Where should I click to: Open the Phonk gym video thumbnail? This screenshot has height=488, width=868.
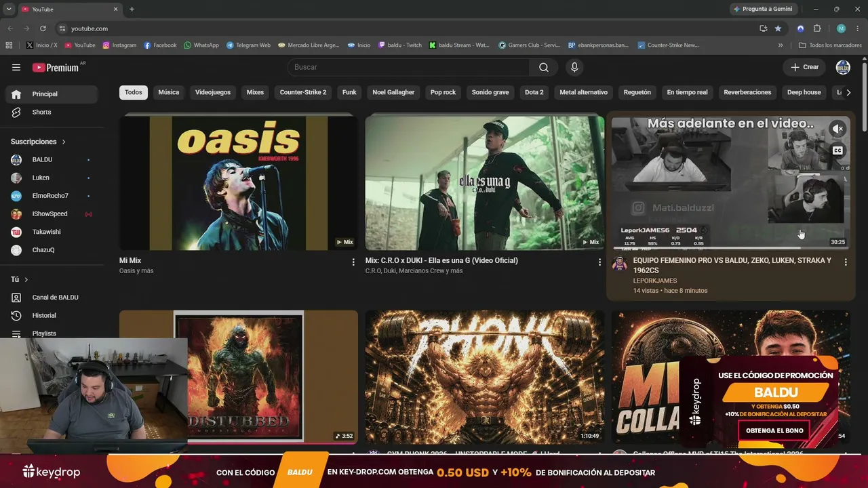pyautogui.click(x=485, y=377)
